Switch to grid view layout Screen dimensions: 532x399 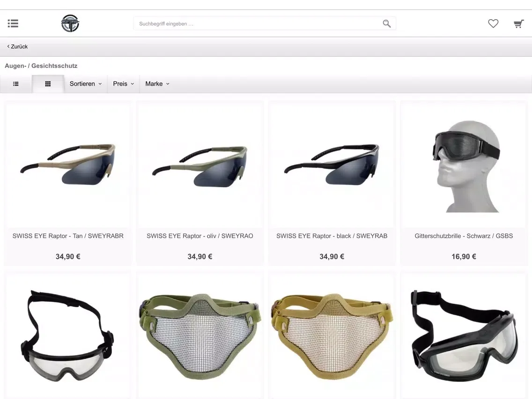point(48,84)
